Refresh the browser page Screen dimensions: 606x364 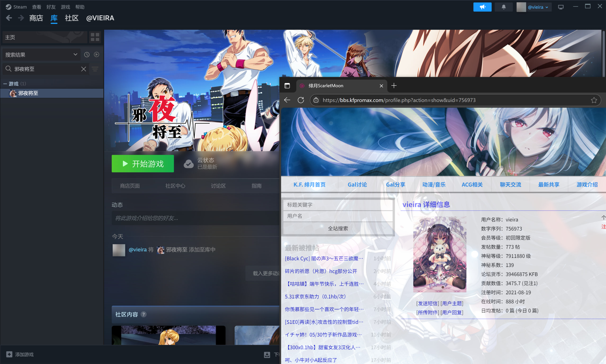(301, 100)
